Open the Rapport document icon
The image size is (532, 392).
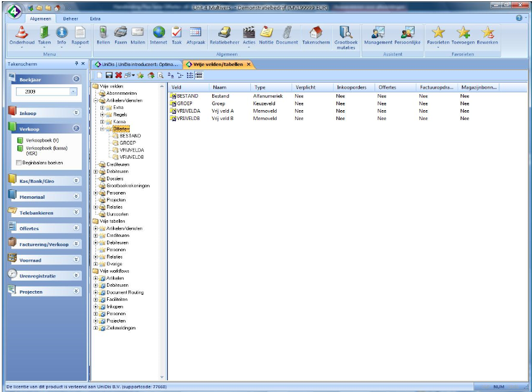80,33
